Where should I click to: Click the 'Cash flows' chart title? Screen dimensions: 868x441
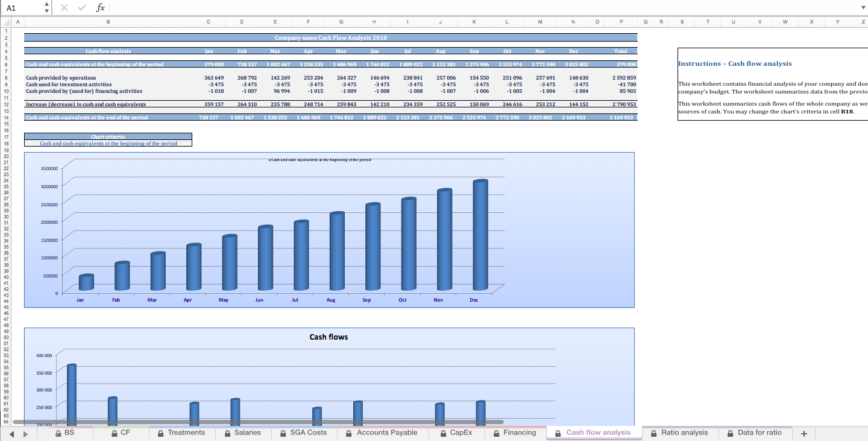pos(329,337)
